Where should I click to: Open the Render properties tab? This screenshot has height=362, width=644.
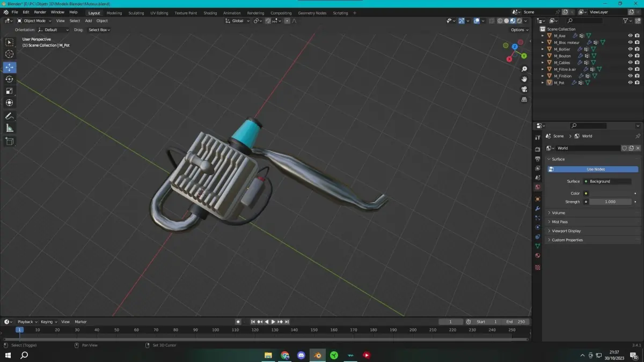538,149
